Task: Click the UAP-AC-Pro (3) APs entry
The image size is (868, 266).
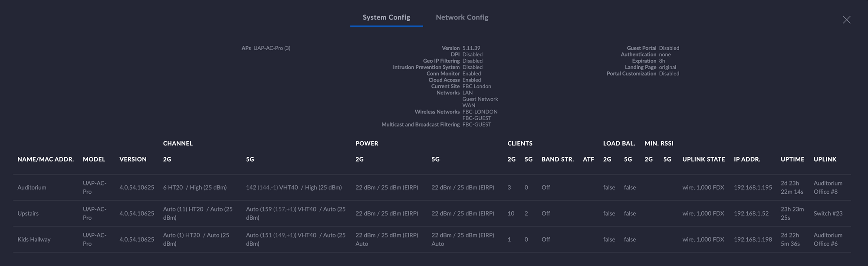Action: [272, 48]
